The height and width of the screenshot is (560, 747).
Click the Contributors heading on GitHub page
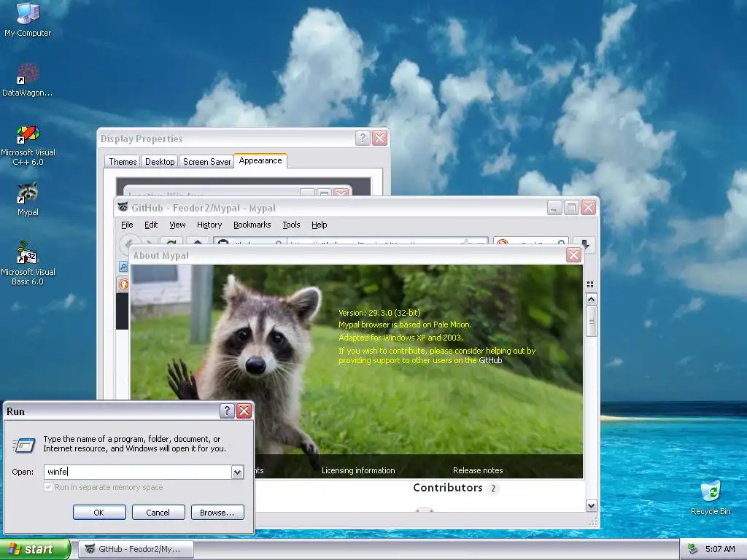[448, 488]
